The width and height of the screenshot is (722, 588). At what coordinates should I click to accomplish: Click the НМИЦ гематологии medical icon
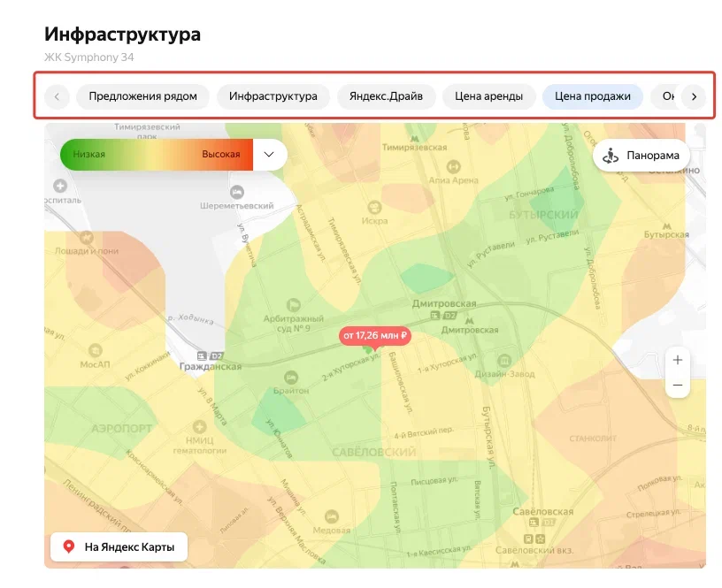click(199, 426)
